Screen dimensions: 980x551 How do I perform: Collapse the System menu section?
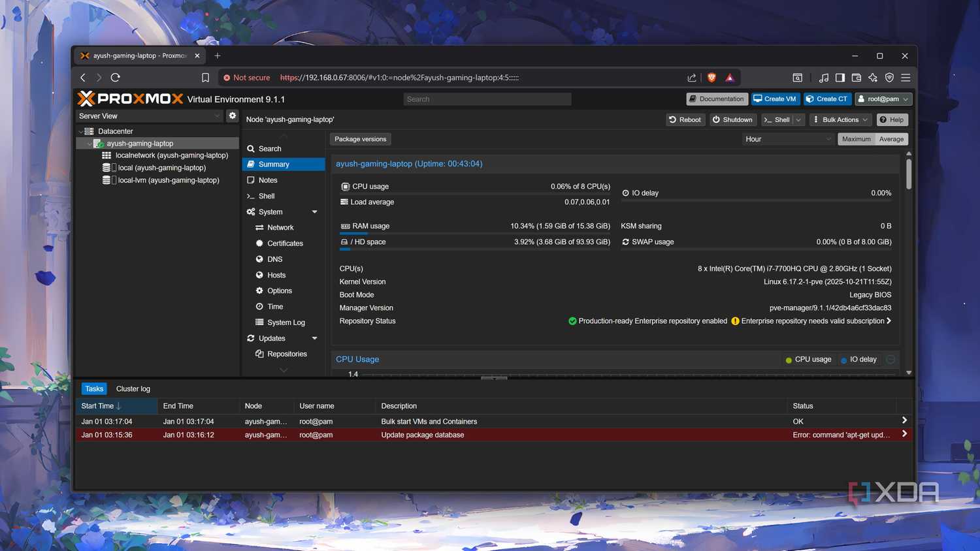[315, 212]
